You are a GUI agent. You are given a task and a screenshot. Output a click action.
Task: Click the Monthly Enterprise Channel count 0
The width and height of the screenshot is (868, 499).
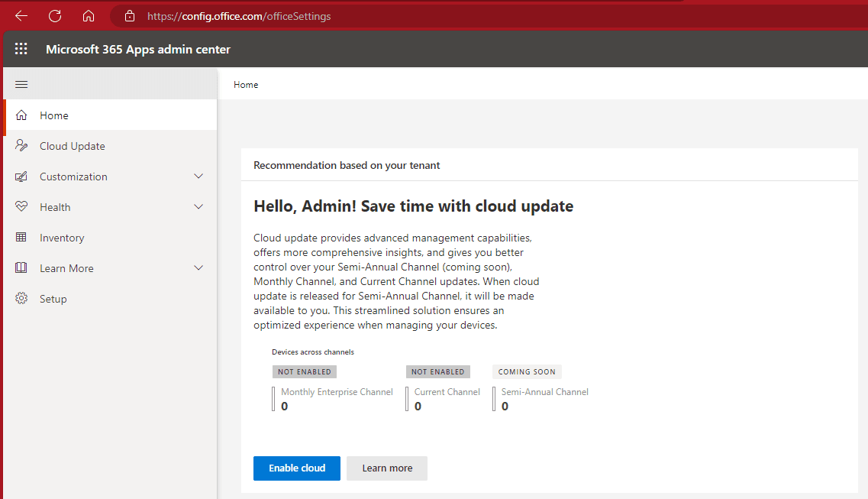pyautogui.click(x=285, y=406)
